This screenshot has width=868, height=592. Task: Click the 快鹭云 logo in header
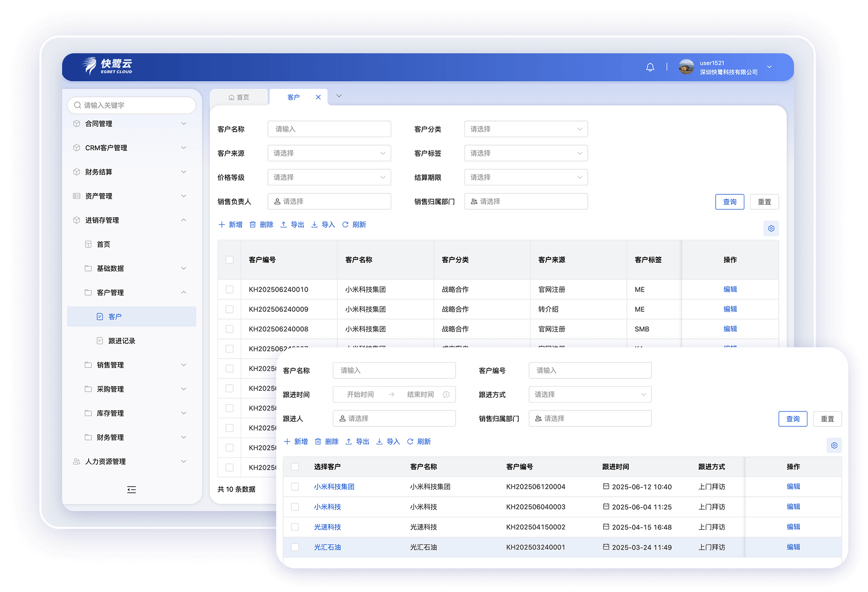[108, 66]
